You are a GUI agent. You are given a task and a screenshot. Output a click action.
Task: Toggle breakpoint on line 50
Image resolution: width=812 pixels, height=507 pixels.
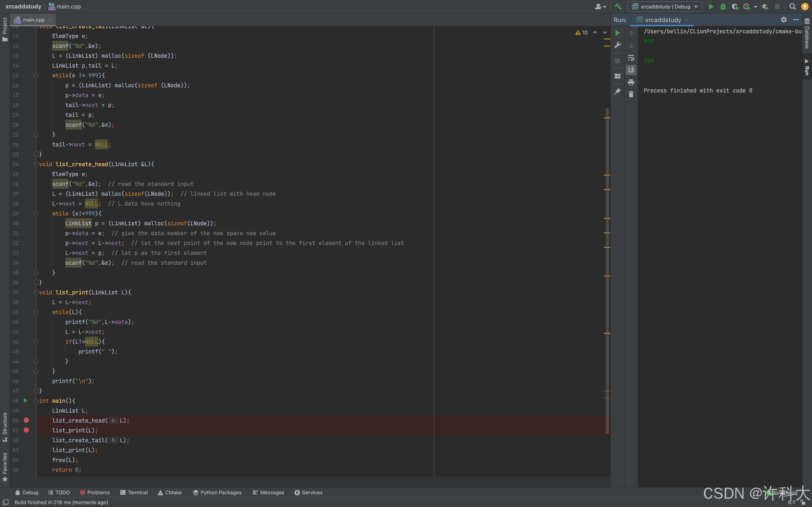click(x=26, y=420)
